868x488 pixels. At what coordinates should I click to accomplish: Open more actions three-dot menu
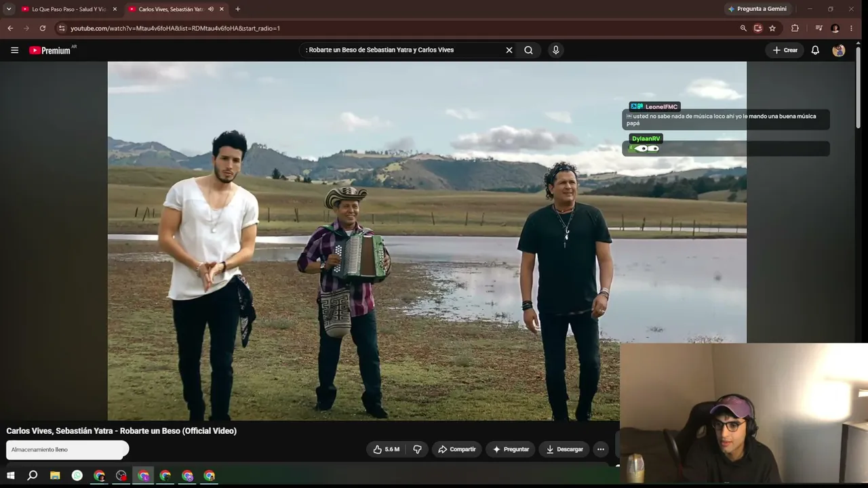(x=600, y=449)
